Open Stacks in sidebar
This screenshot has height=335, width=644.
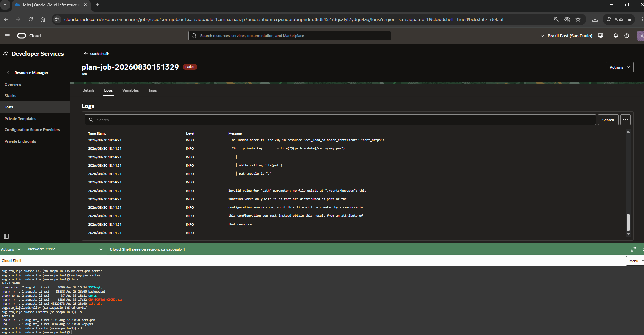(10, 96)
